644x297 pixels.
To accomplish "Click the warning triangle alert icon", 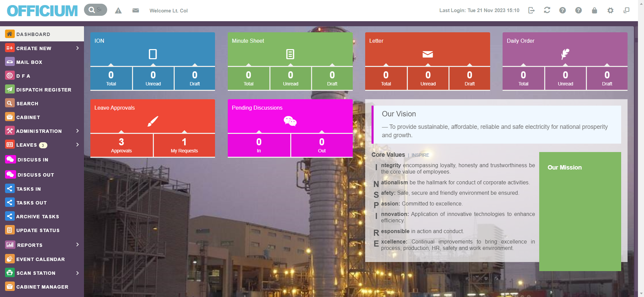I will pyautogui.click(x=118, y=11).
